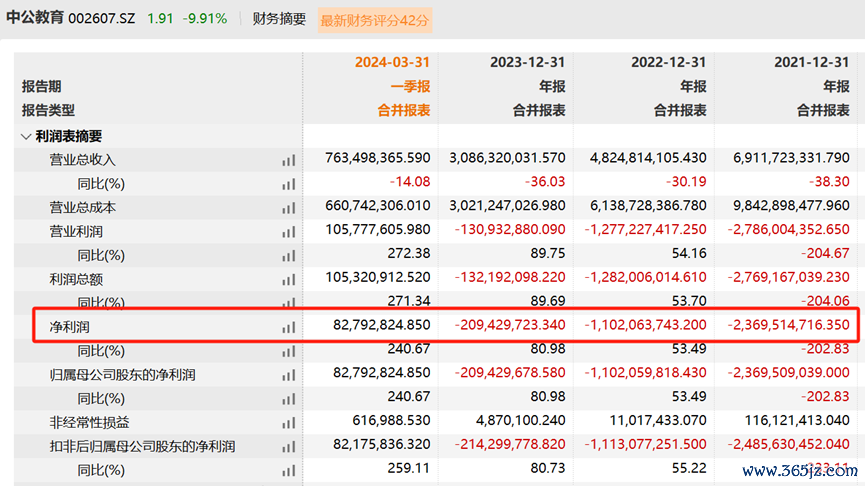Click the 净利润 row label

click(x=70, y=327)
